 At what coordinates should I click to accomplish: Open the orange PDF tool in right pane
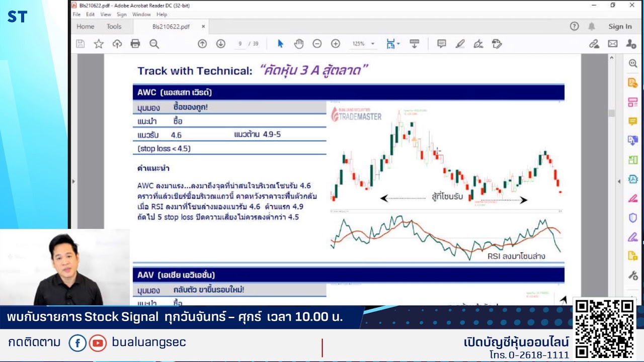(633, 82)
